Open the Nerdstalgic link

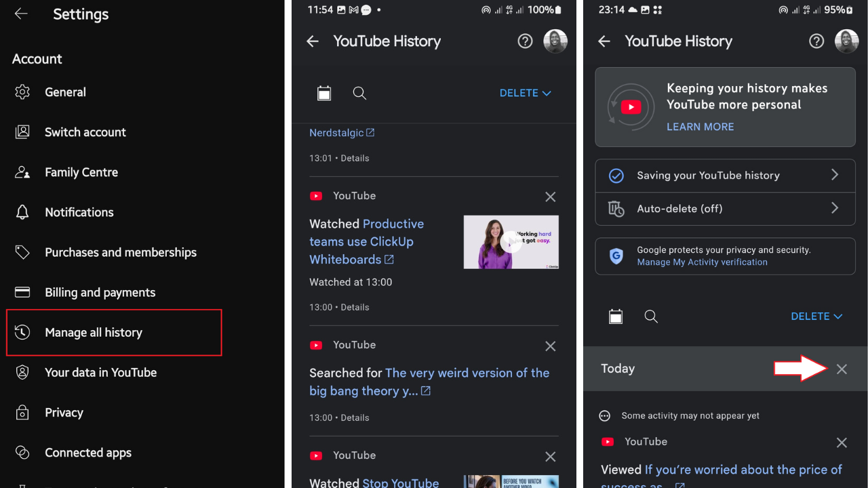pyautogui.click(x=337, y=132)
